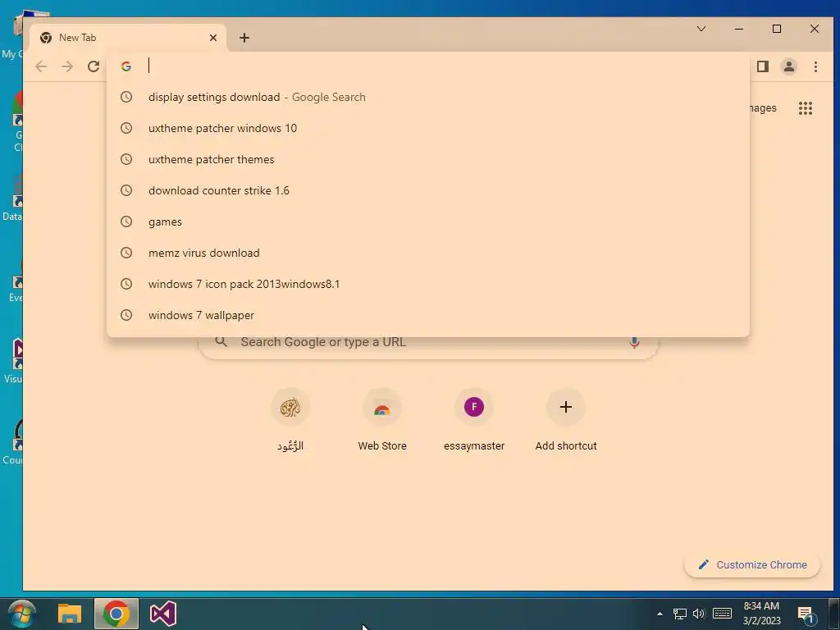The image size is (840, 630).
Task: Select suggestion uxtheme patcher windows 10
Action: [428, 128]
